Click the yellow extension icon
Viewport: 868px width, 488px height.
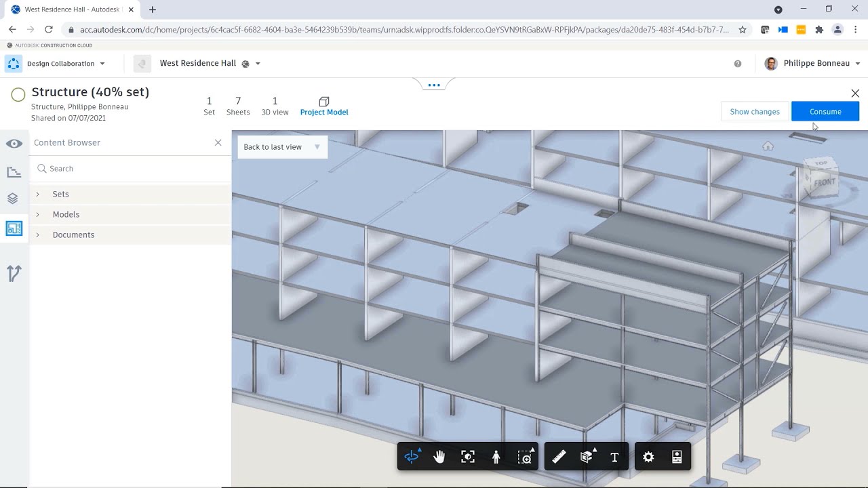(801, 30)
